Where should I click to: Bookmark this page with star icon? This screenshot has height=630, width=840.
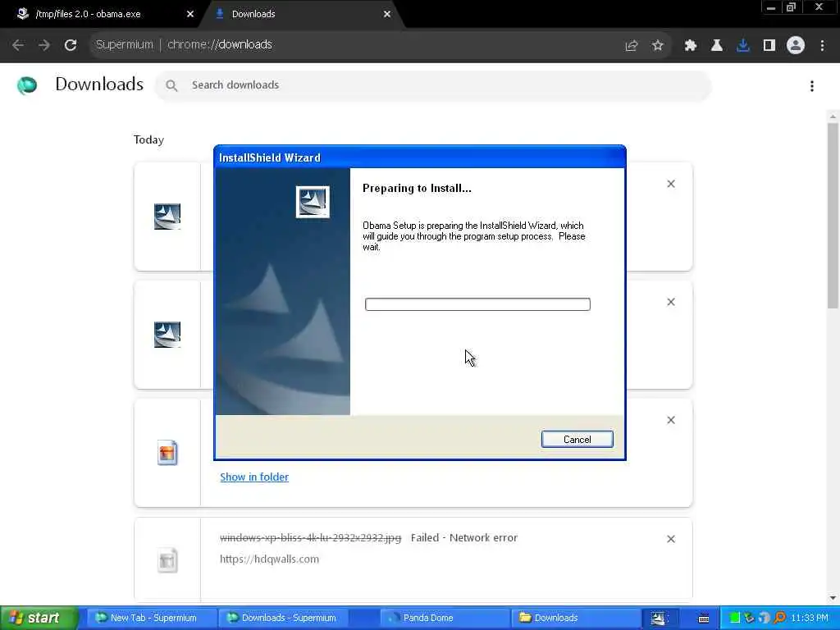(x=658, y=46)
